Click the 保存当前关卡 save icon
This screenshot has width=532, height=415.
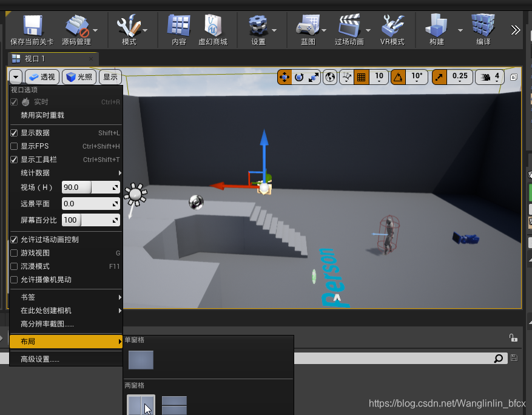coord(32,26)
